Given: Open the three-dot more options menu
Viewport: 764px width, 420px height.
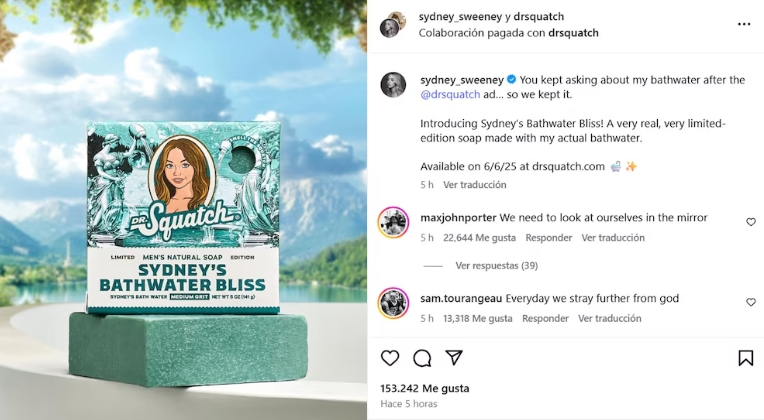Looking at the screenshot, I should coord(744,24).
